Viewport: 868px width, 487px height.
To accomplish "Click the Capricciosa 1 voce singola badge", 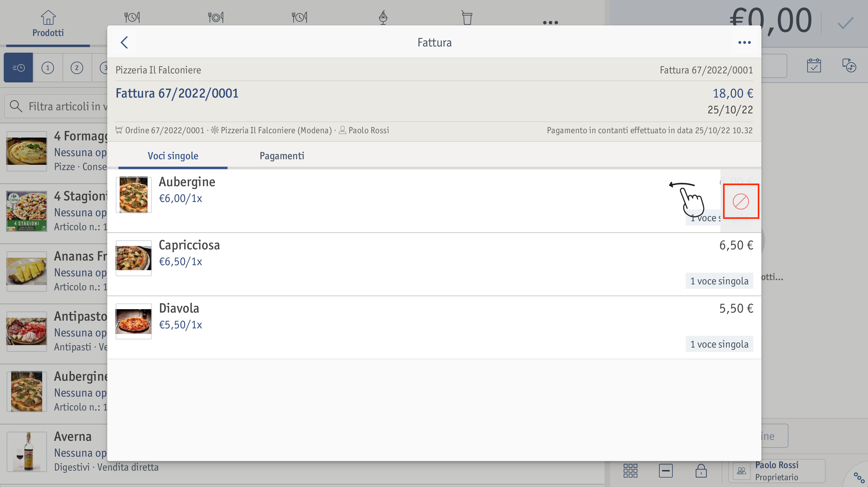I will (719, 281).
